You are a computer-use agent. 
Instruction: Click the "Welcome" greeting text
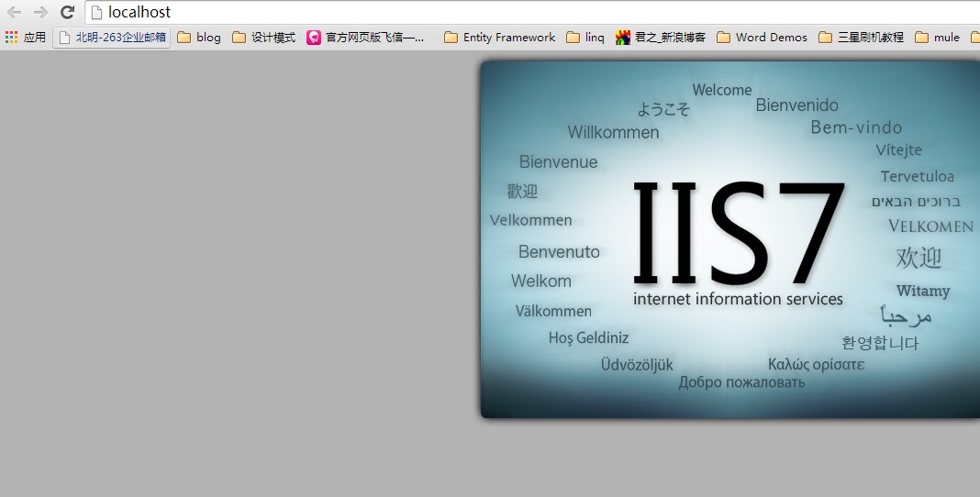pos(722,90)
